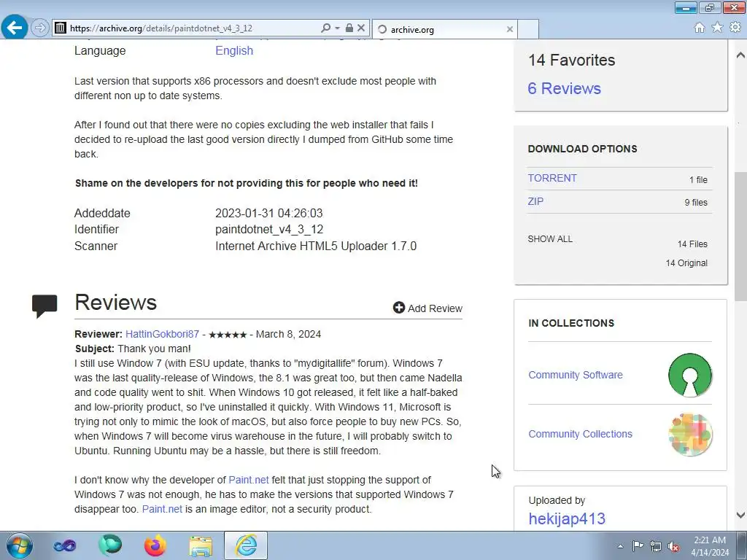
Task: Download the ZIP option
Action: (x=535, y=201)
